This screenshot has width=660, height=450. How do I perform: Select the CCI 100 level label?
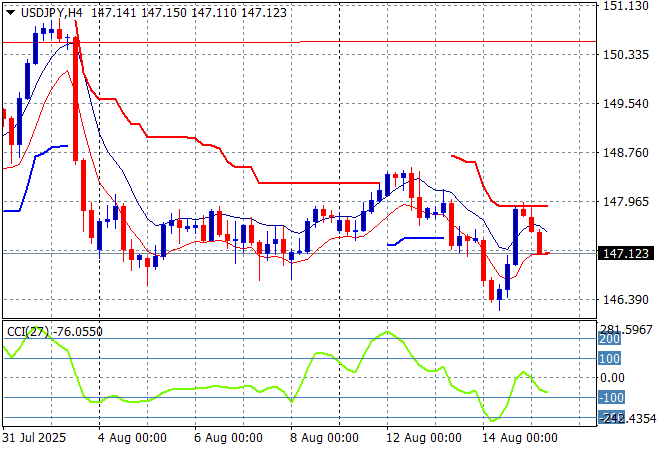pos(609,359)
